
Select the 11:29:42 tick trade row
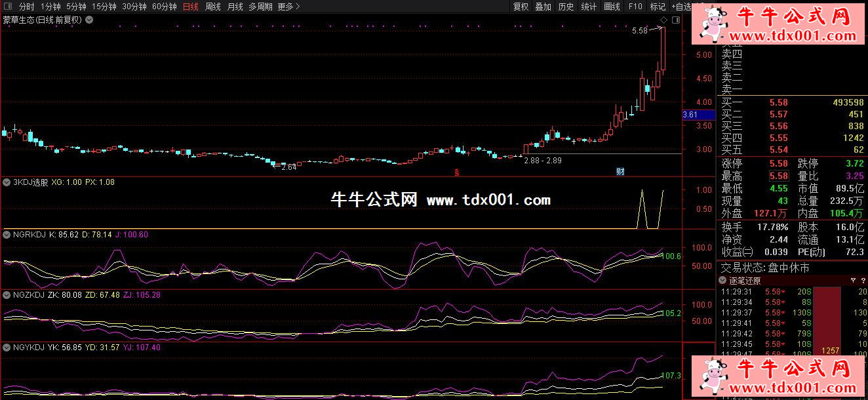tap(793, 334)
